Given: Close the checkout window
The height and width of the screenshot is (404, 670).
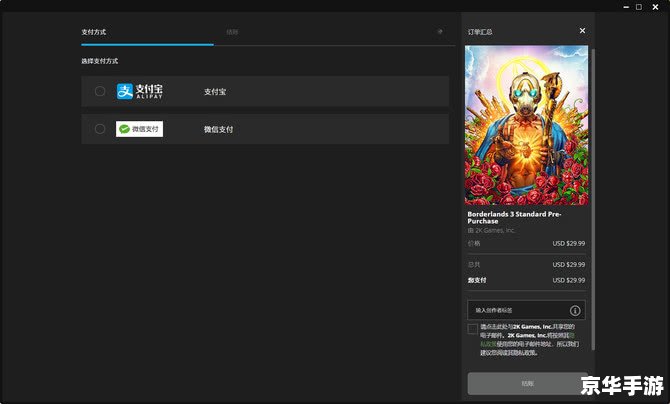Looking at the screenshot, I should pos(655,7).
